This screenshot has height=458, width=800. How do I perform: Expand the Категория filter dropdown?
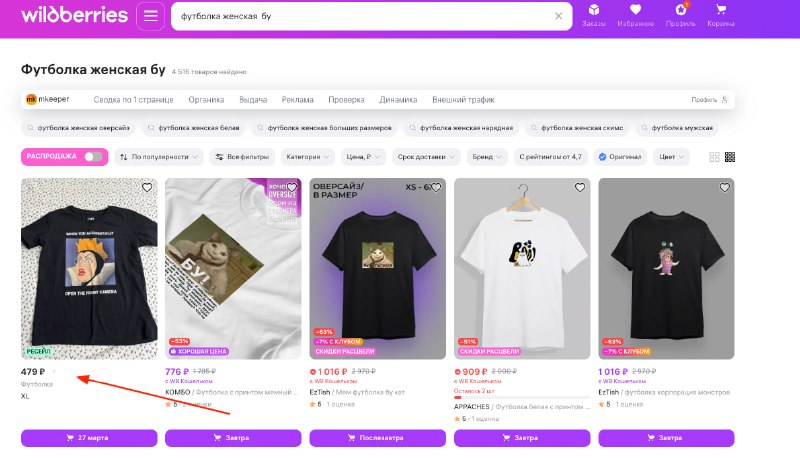coord(308,157)
